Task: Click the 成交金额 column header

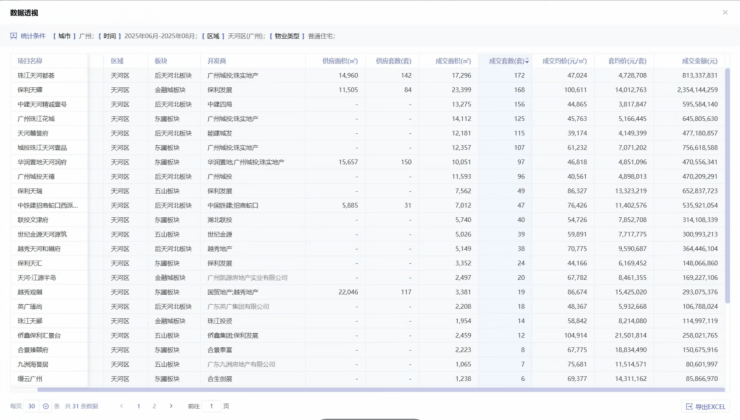Action: tap(697, 61)
